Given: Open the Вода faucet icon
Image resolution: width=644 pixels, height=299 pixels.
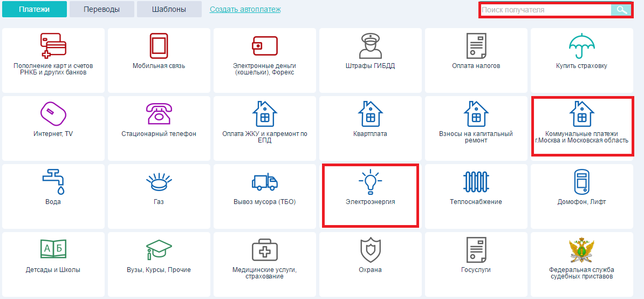Looking at the screenshot, I should pos(53,182).
